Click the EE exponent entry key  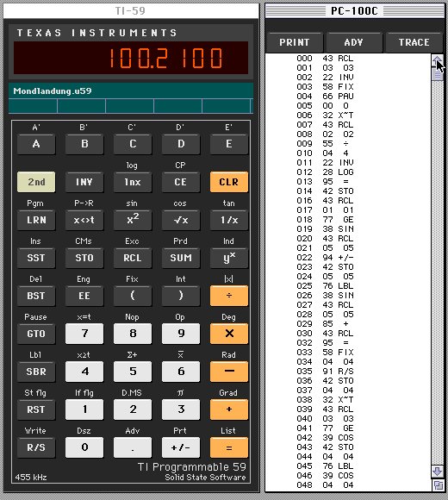click(x=84, y=296)
